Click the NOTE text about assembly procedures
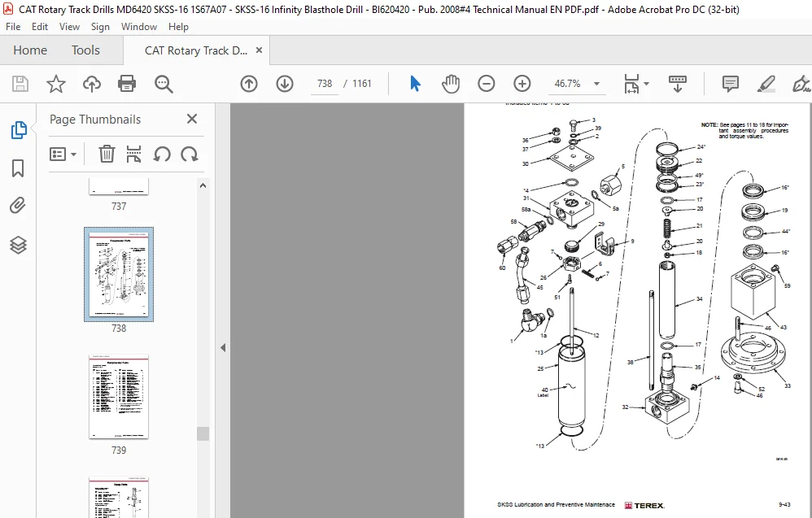812x518 pixels. (744, 130)
